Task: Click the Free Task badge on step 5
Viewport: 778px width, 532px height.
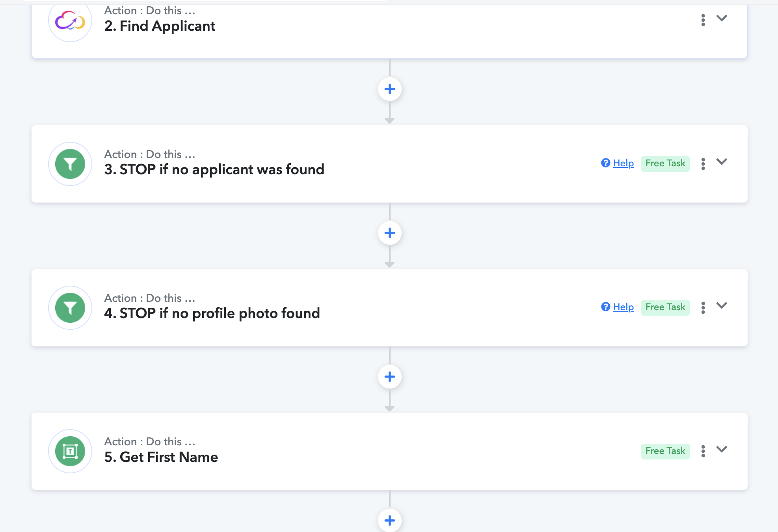Action: coord(665,451)
